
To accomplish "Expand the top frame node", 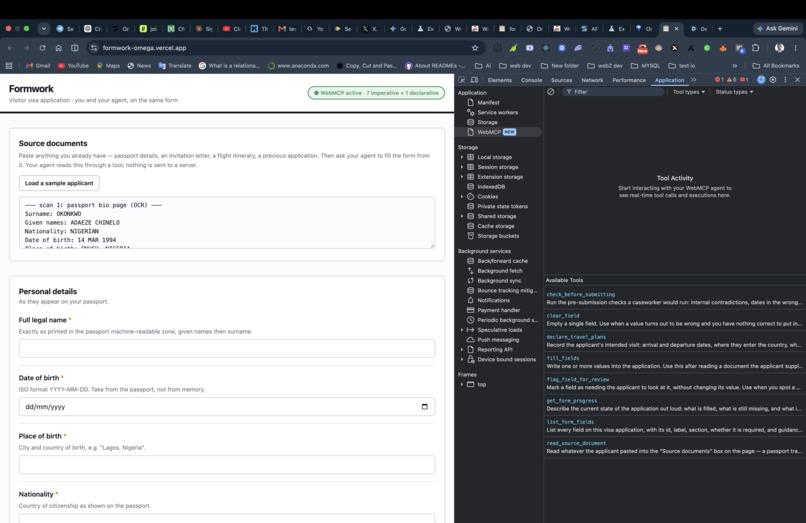I will point(461,384).
